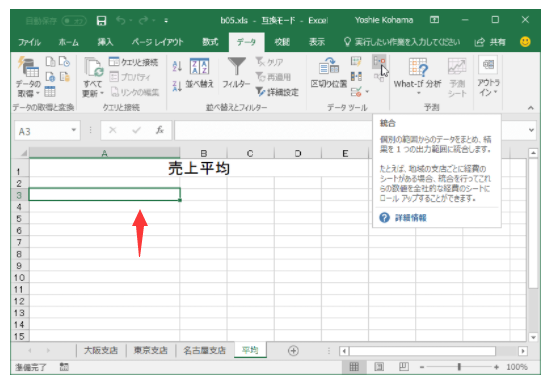Click the Save icon in title bar
The width and height of the screenshot is (544, 381).
point(101,21)
